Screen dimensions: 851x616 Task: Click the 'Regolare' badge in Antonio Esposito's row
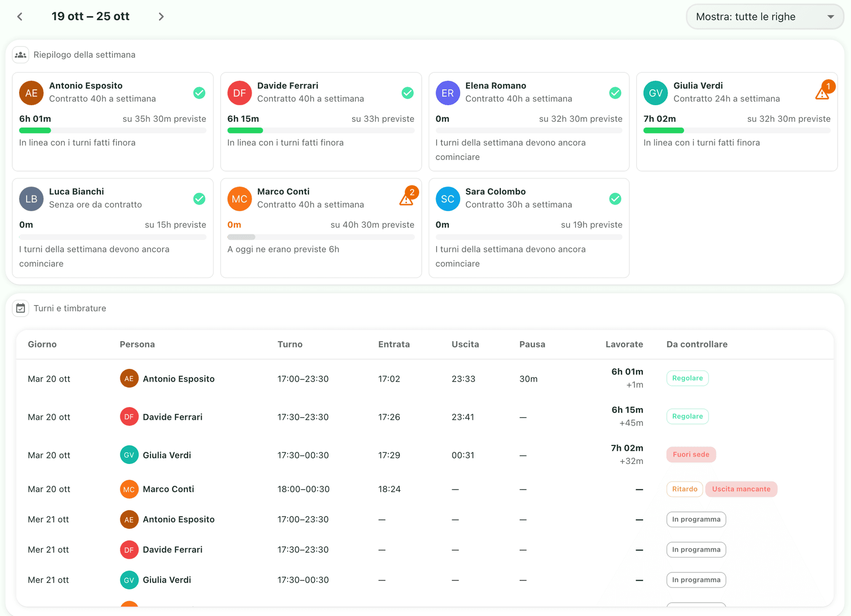click(687, 378)
